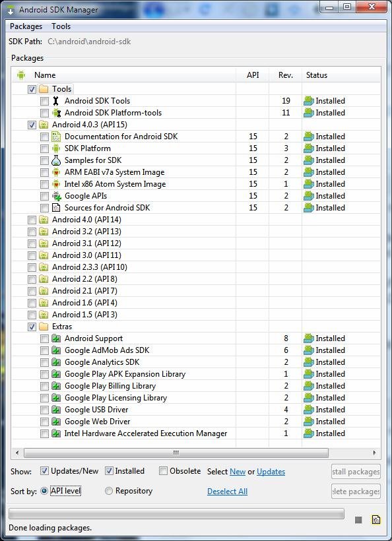Image resolution: width=392 pixels, height=541 pixels.
Task: Open the Packages menu
Action: pos(26,26)
